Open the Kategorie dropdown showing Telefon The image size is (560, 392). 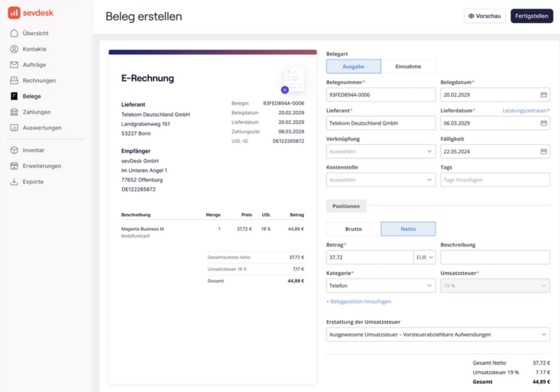tap(381, 285)
